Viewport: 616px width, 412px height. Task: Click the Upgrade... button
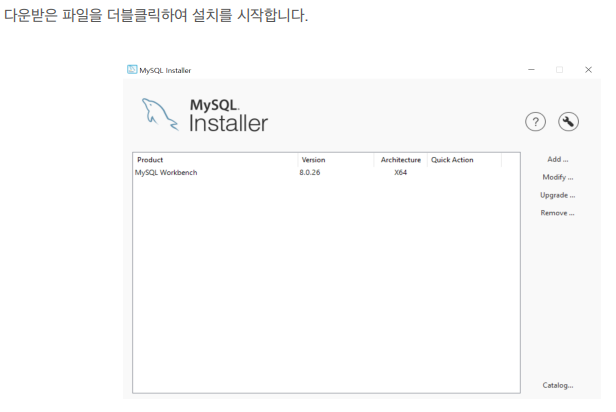[x=557, y=195]
